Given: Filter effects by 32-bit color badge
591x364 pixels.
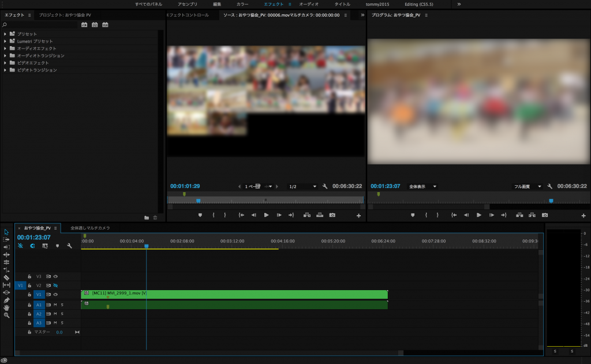Looking at the screenshot, I should [x=95, y=25].
